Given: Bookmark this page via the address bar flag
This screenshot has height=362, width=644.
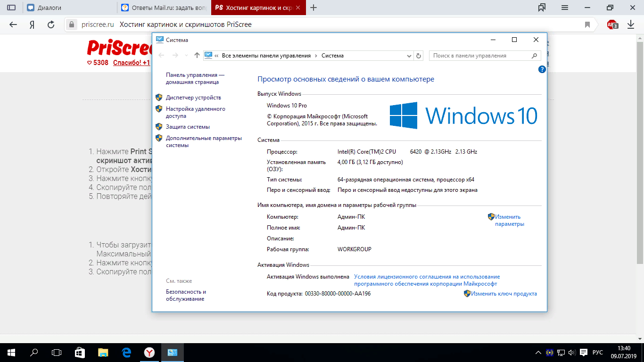Looking at the screenshot, I should pyautogui.click(x=587, y=25).
